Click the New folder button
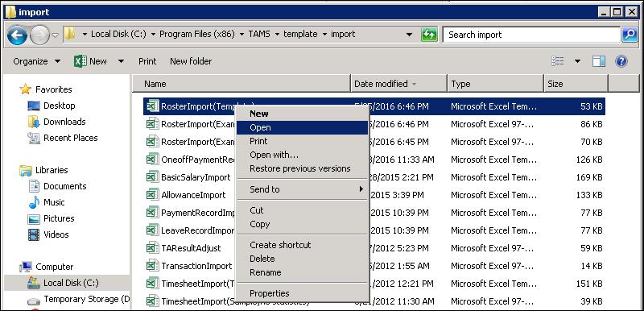Screen dimensions: 644x311 191,61
